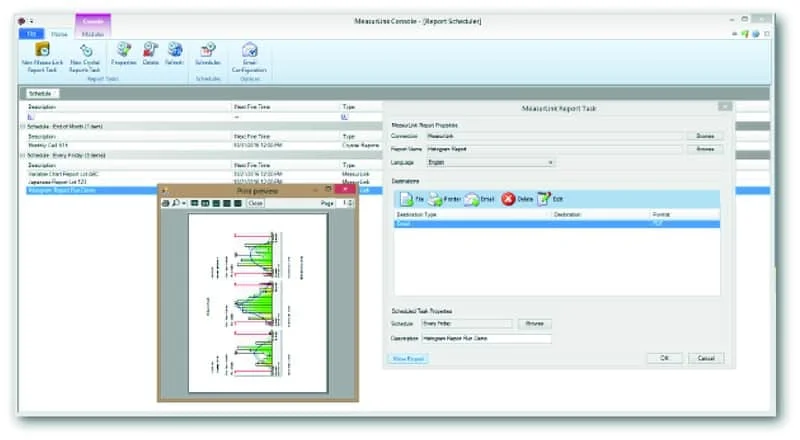Viewport: 800px width, 440px height.
Task: Click the application logo in title bar
Action: point(21,21)
